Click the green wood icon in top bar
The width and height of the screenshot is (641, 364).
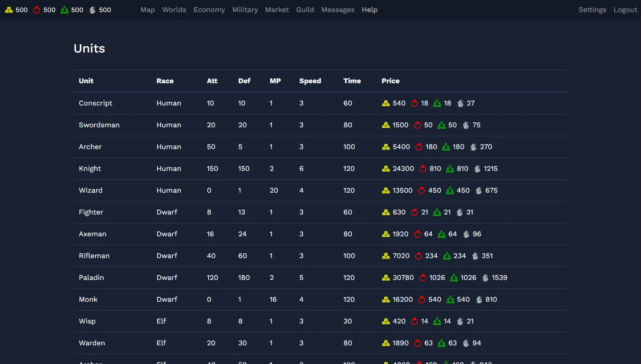pos(65,10)
